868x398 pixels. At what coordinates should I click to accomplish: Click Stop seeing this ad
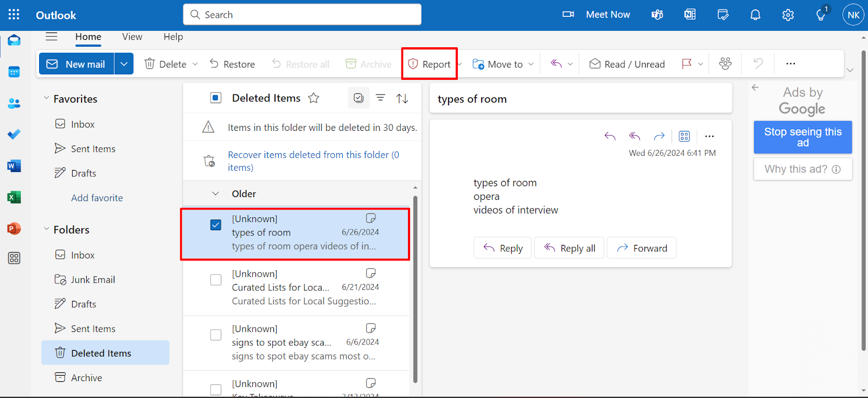point(803,137)
